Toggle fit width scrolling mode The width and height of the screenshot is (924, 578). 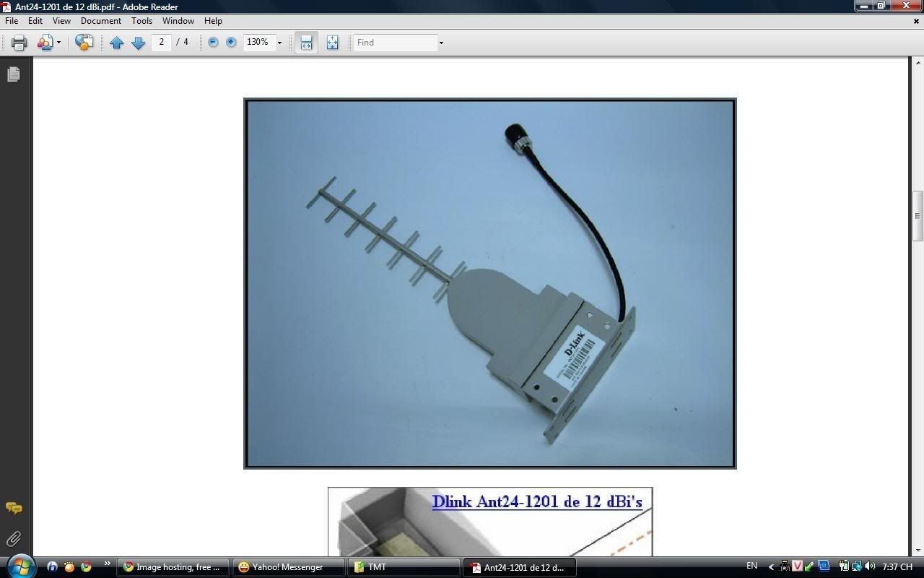[x=306, y=43]
